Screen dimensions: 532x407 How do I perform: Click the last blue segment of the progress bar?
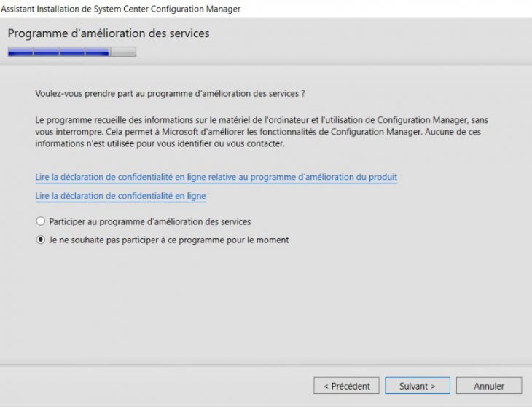tap(97, 52)
